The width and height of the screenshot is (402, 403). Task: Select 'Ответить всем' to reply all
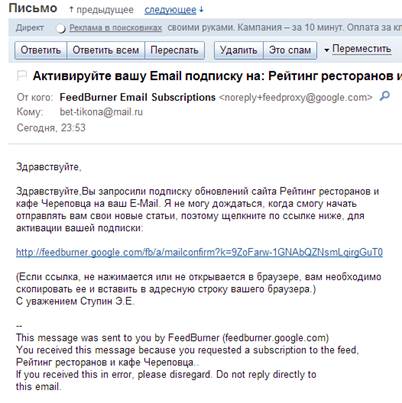tap(106, 50)
